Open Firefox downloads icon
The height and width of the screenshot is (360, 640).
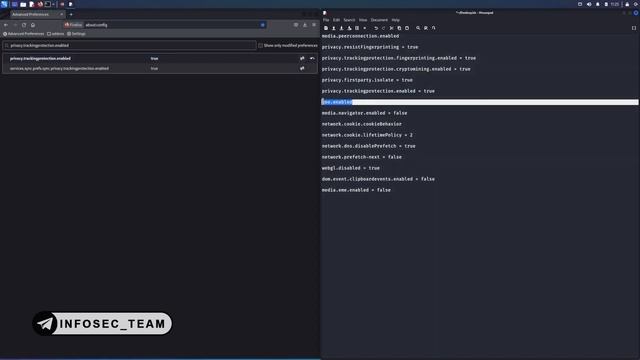[x=305, y=25]
